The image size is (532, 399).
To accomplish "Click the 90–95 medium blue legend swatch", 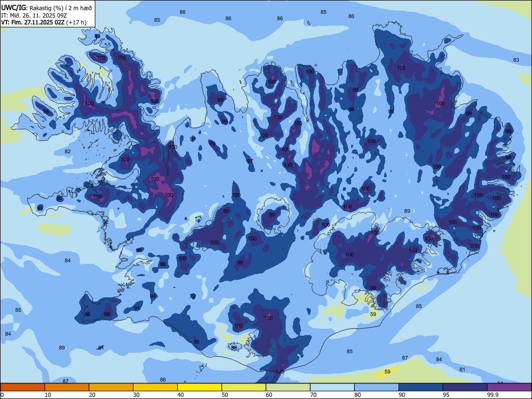I will [x=421, y=387].
